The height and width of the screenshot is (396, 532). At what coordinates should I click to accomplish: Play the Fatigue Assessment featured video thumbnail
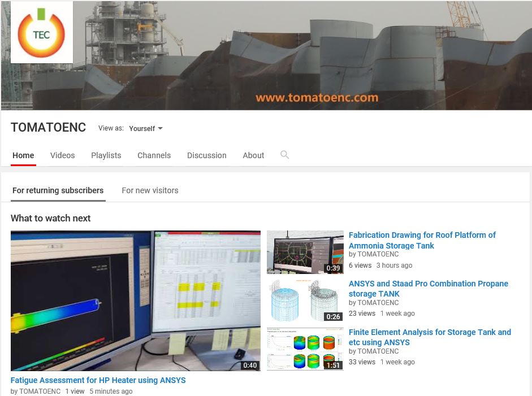click(136, 301)
